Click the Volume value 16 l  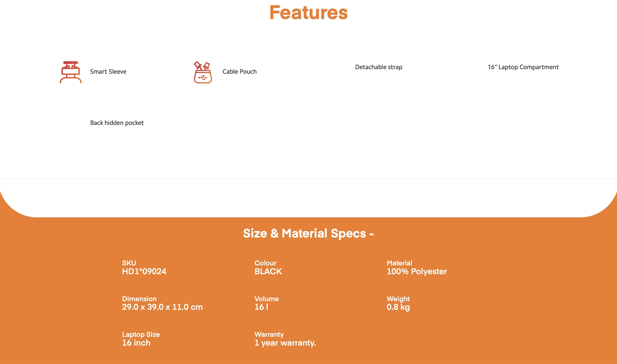click(x=261, y=307)
